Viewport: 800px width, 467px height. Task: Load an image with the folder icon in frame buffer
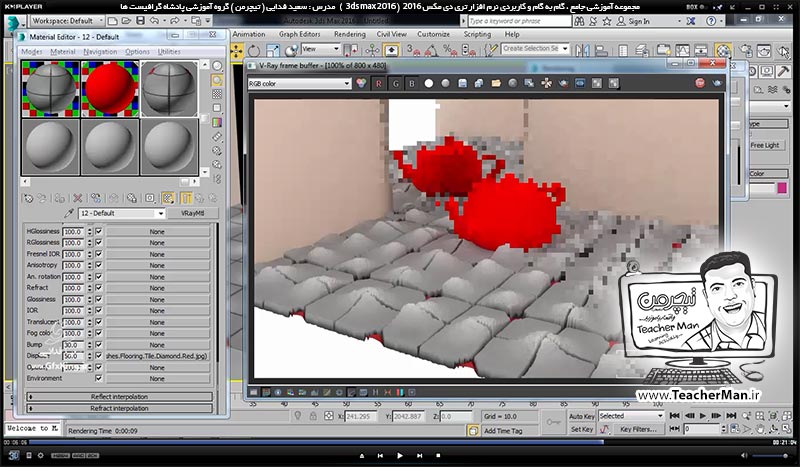pyautogui.click(x=496, y=83)
